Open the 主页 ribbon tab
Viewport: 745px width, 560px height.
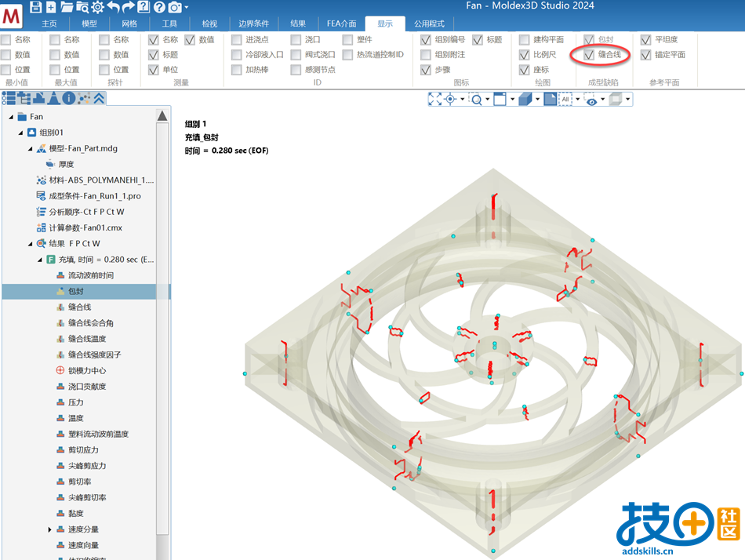click(49, 24)
